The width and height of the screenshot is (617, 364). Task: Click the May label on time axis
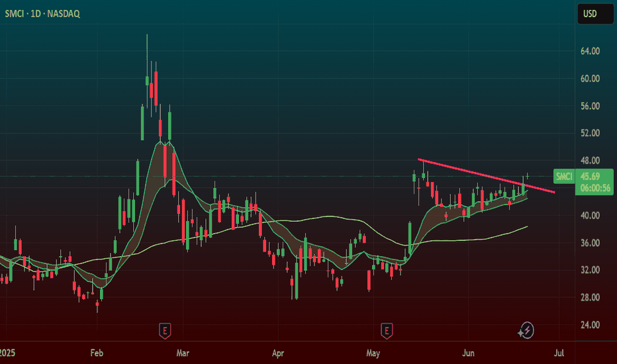[373, 353]
